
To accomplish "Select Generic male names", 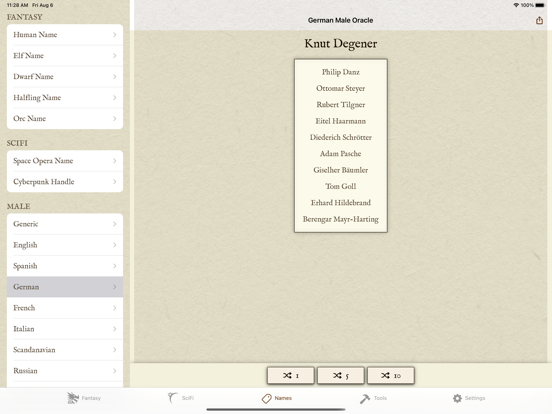I will click(x=65, y=224).
